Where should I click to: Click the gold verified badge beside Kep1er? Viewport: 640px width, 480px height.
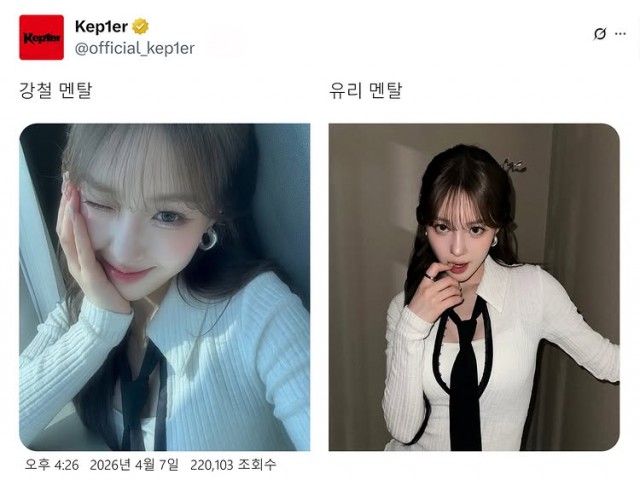(x=140, y=27)
